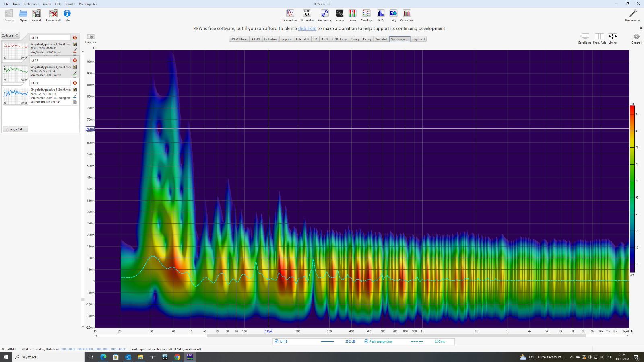Open the Preferences menu
Viewport: 644px width, 362px height.
click(31, 4)
